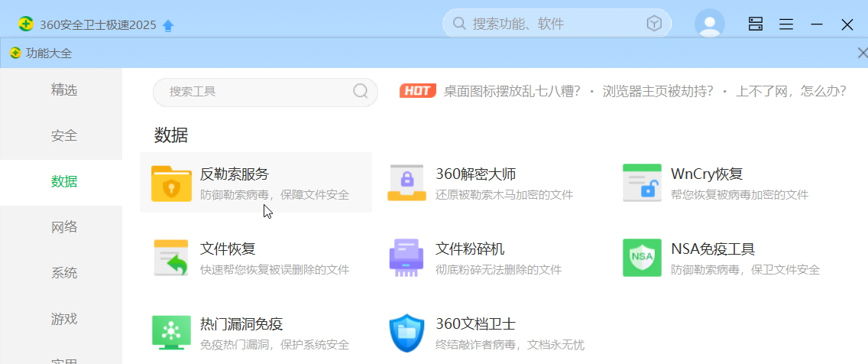Click description 快速帮您恢复被误删除的文件

[x=274, y=271]
